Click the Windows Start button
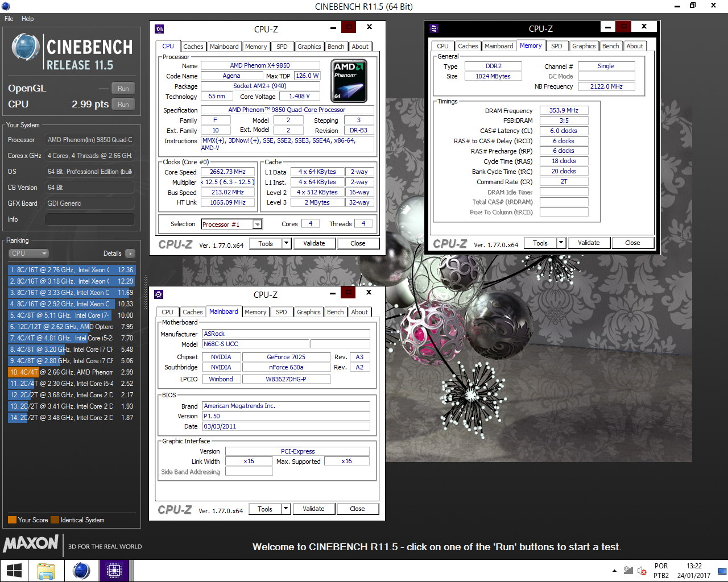This screenshot has width=728, height=582. coord(14,571)
